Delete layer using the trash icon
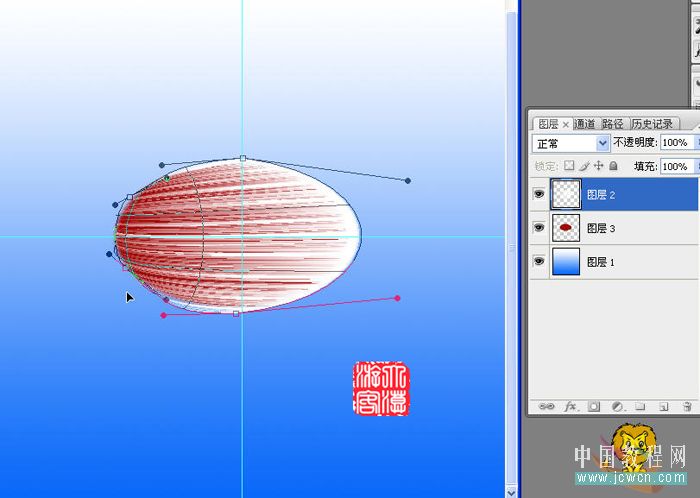The width and height of the screenshot is (700, 498). [x=687, y=406]
